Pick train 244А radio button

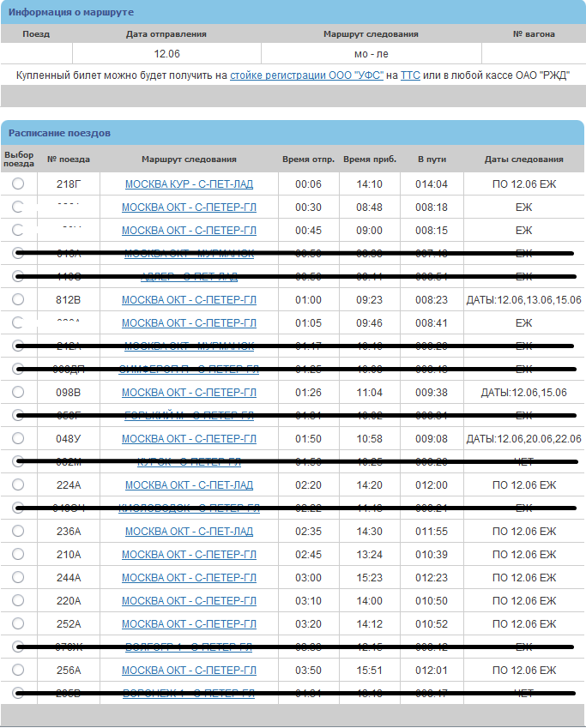point(18,577)
